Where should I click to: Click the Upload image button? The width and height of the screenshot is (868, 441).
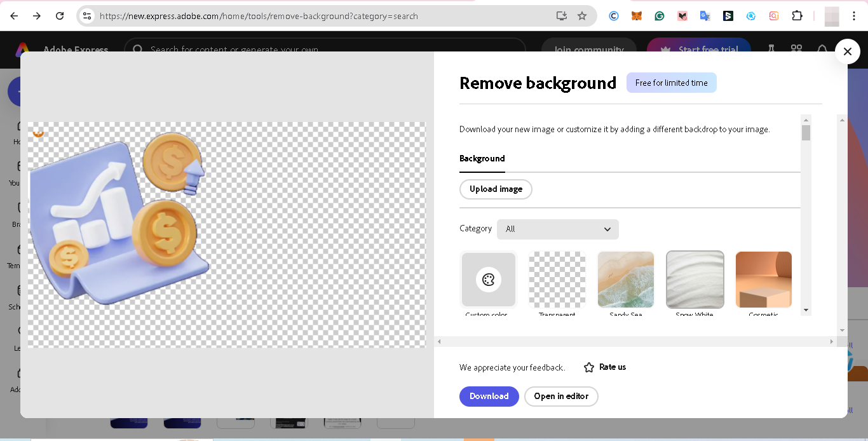pos(496,189)
